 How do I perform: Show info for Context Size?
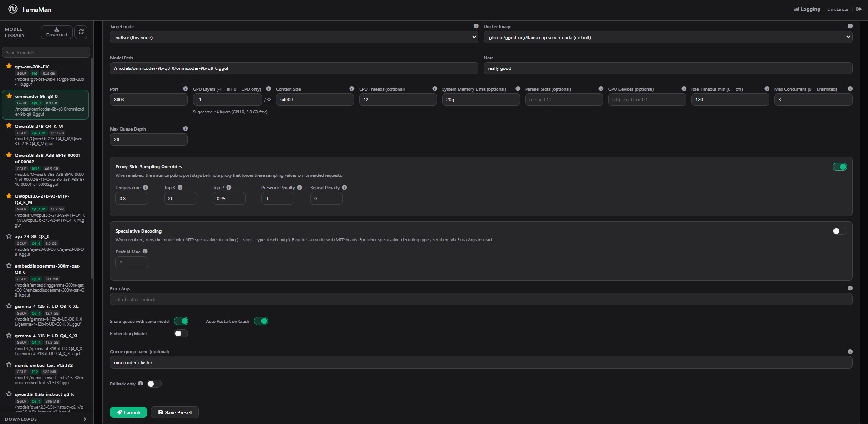(x=351, y=88)
